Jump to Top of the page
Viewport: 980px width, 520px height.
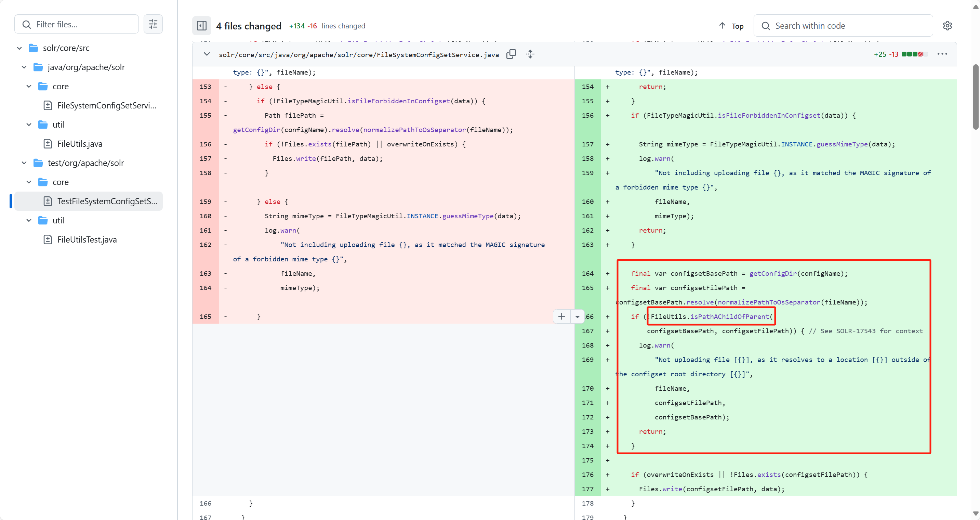[x=731, y=26]
